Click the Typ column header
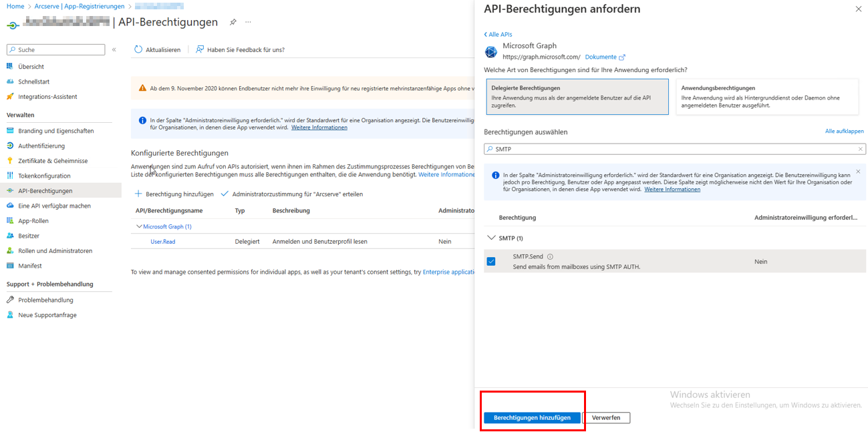The image size is (868, 436). (240, 211)
